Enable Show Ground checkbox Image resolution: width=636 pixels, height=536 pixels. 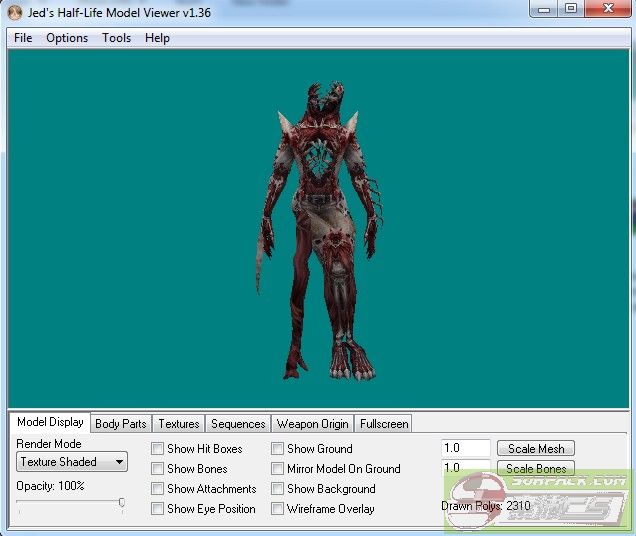pos(277,449)
